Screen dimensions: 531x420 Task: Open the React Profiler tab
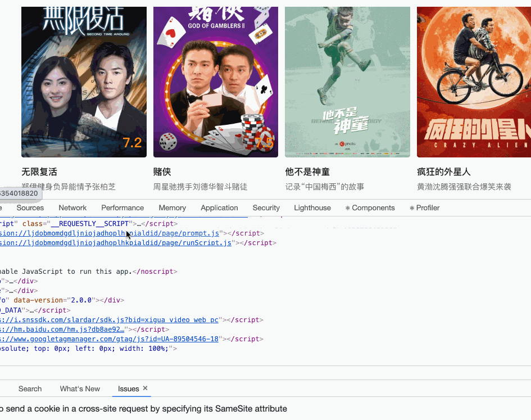[424, 208]
